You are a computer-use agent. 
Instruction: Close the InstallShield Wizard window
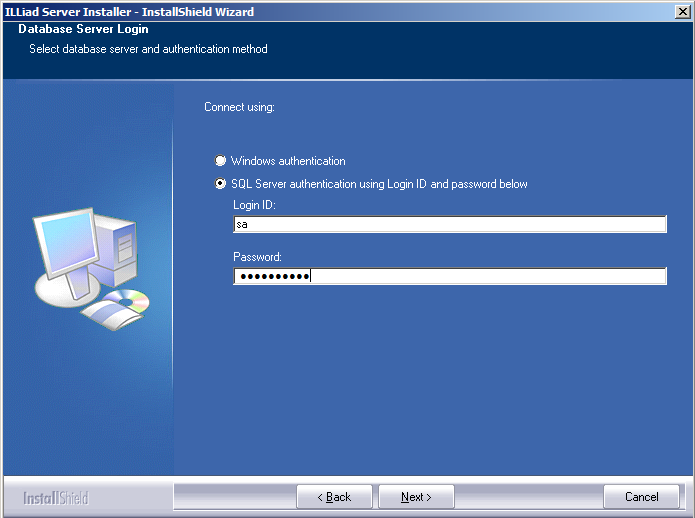click(682, 11)
